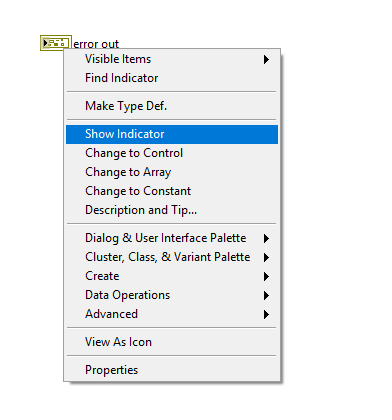Select Change to Array
This screenshot has height=420, width=392.
pos(172,172)
